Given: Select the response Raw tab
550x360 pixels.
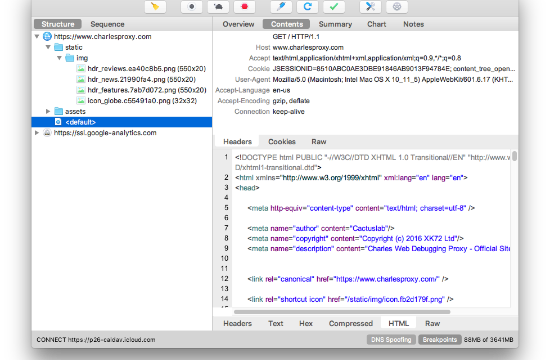Looking at the screenshot, I should pos(432,323).
